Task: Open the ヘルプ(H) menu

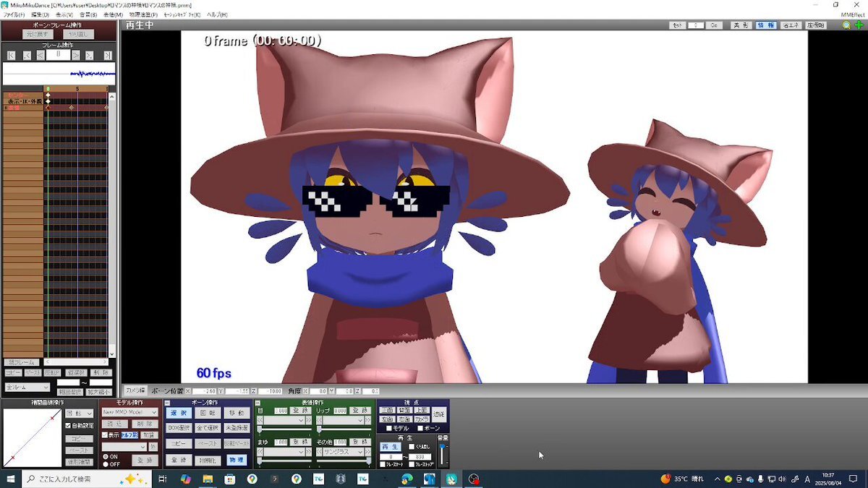Action: (217, 14)
